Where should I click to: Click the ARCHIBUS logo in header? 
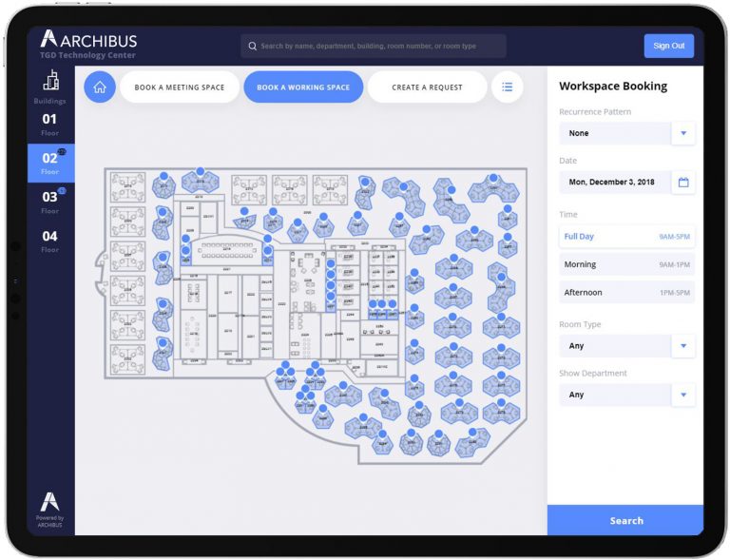coord(88,41)
